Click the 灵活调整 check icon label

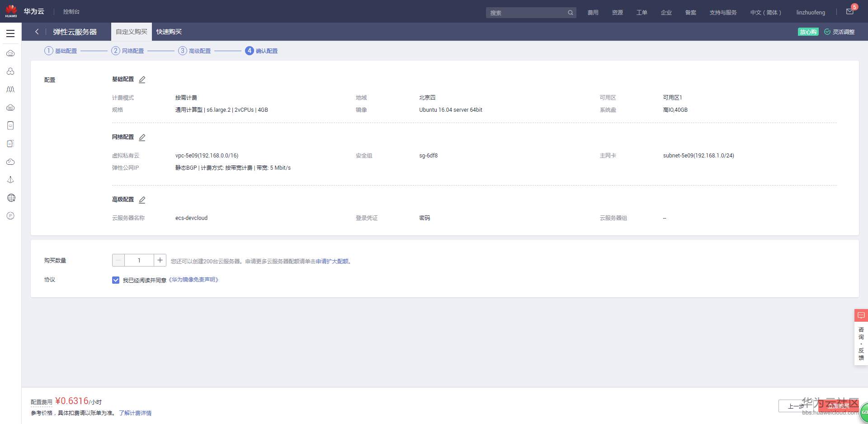pos(840,32)
